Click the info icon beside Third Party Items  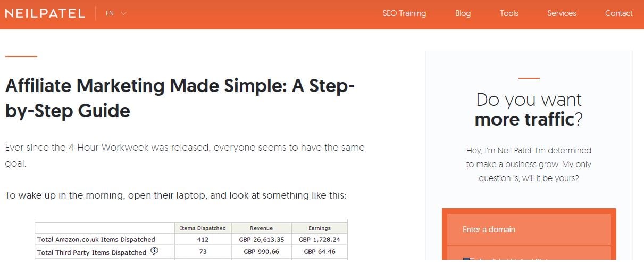154,251
